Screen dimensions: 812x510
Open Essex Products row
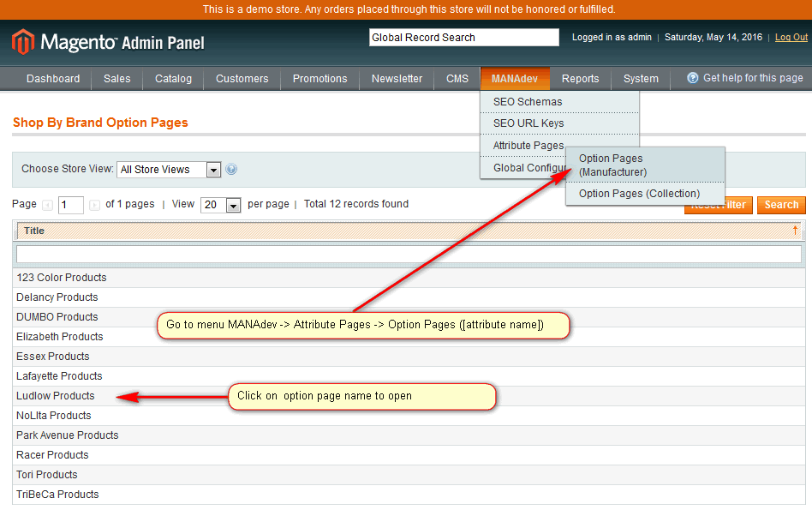click(x=409, y=357)
